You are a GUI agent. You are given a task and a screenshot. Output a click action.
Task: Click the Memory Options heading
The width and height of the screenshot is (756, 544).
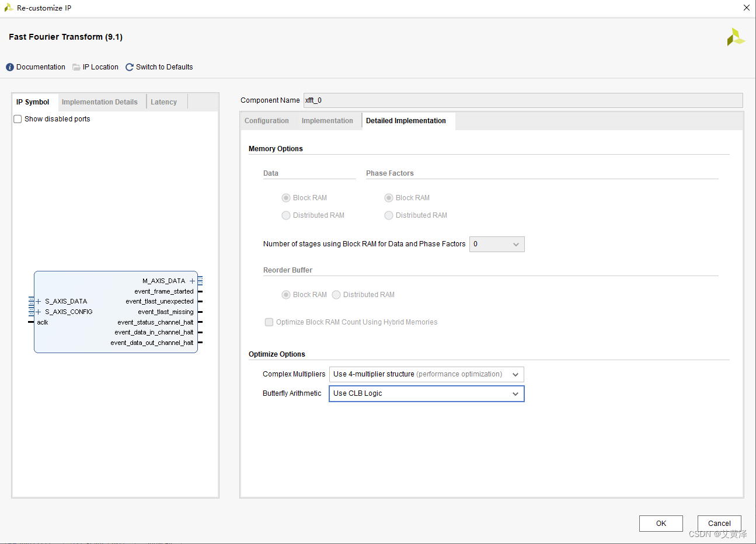(x=276, y=149)
